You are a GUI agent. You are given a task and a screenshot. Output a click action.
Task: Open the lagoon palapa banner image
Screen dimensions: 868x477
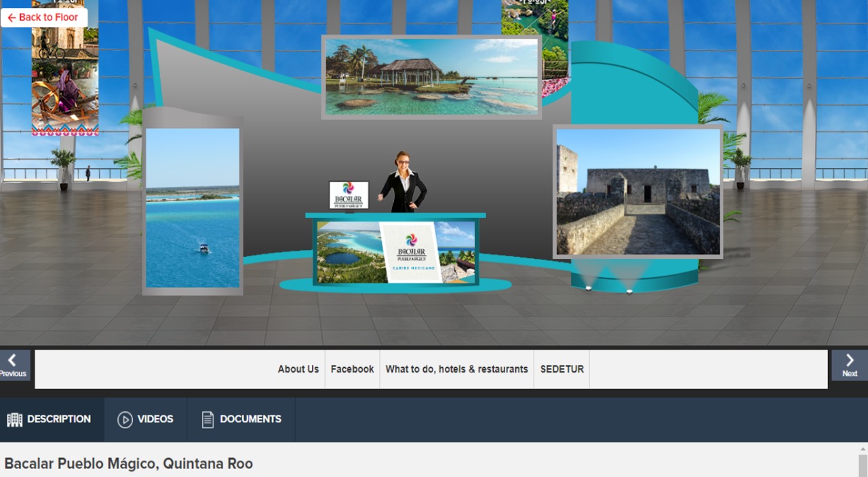tap(431, 77)
